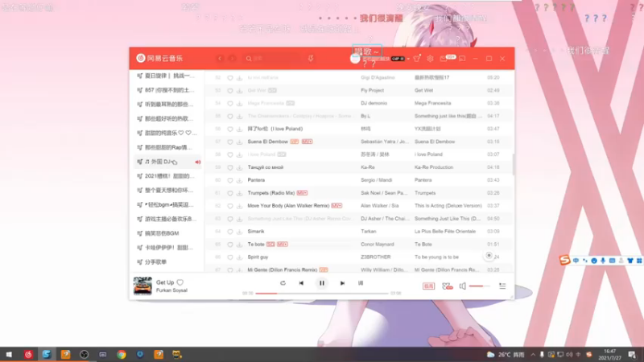
Task: Open the sound quality selector
Action: [428, 286]
